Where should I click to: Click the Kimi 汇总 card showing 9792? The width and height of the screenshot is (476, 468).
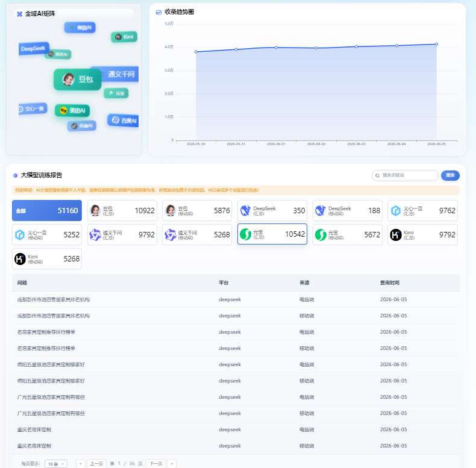click(422, 235)
